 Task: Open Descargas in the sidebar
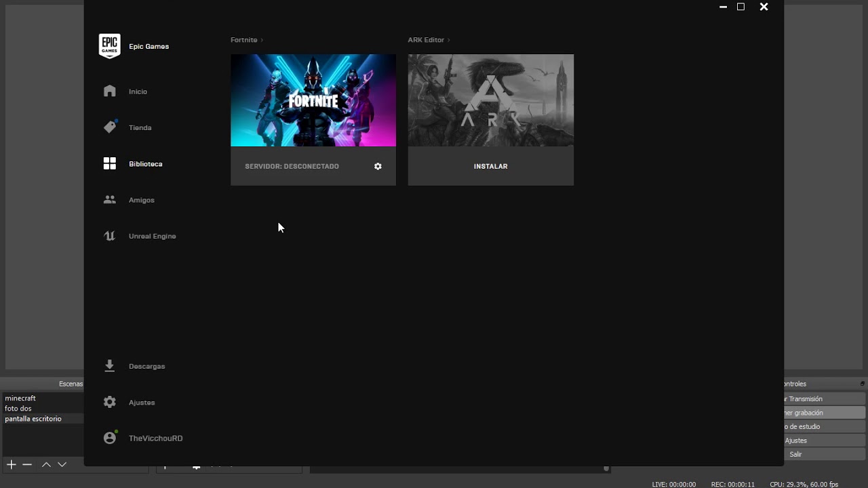(x=147, y=366)
